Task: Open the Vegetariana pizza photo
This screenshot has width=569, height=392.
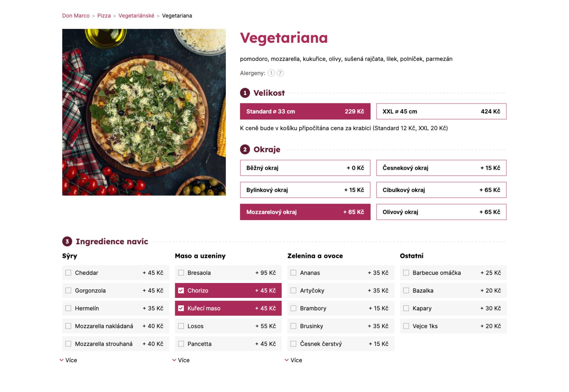Action: click(x=144, y=112)
